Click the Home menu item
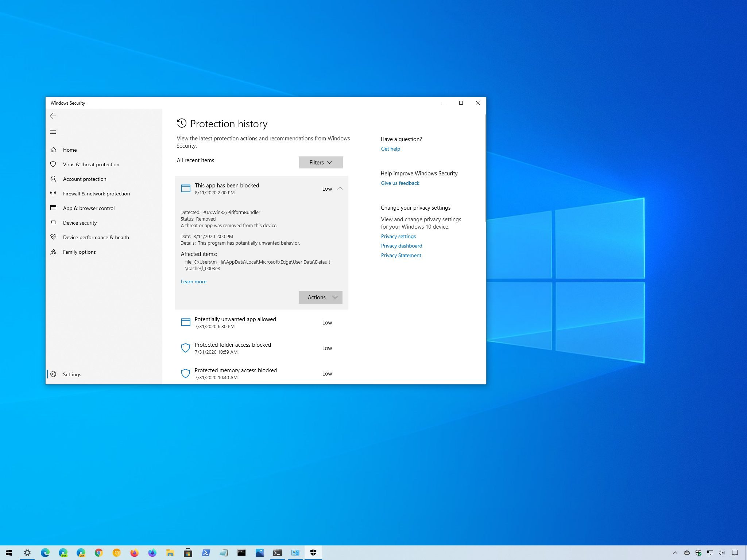Viewport: 747px width, 560px height. (70, 149)
